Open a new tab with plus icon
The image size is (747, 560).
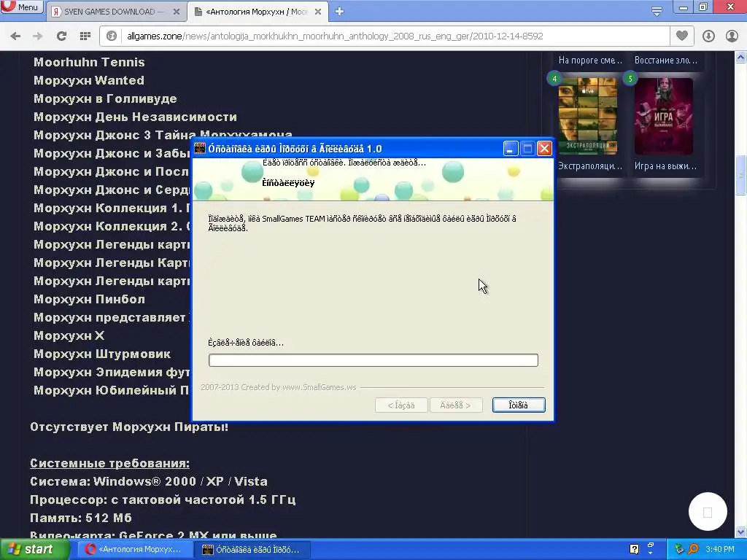(x=339, y=12)
